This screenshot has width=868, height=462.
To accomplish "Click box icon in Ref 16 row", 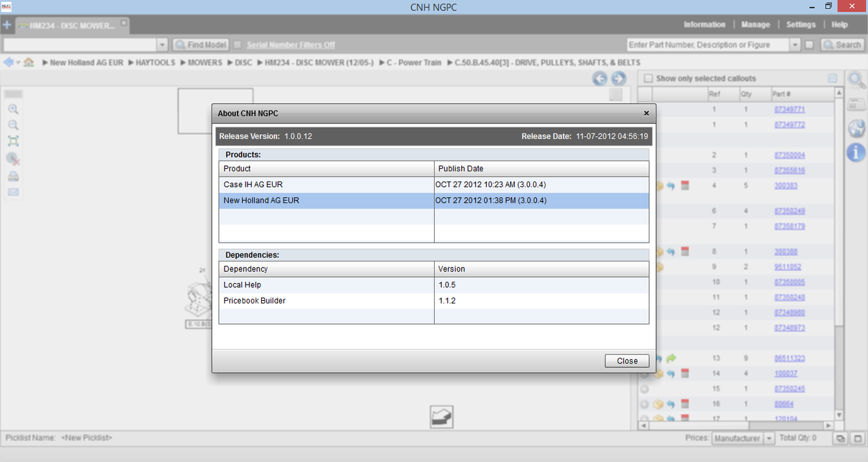I will [657, 404].
